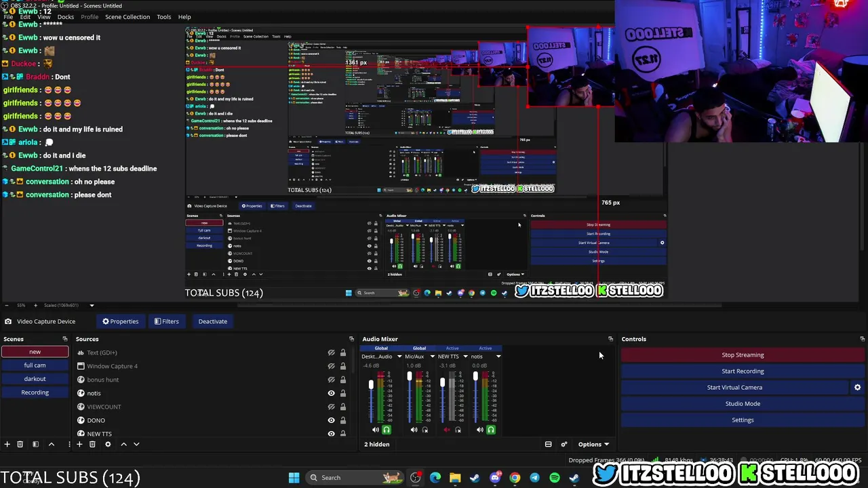Toggle lock on the Window Capture 4 source
The image size is (868, 488).
click(x=343, y=366)
